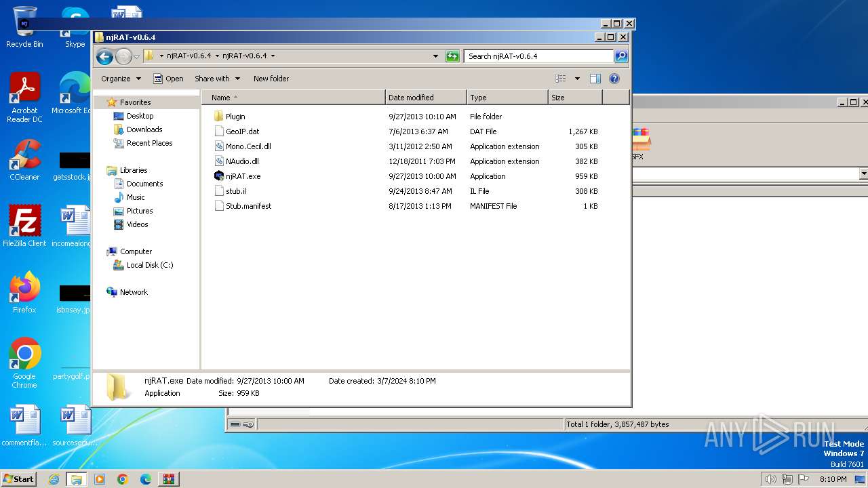This screenshot has height=488, width=868.
Task: Click the Open toolbar button
Action: point(168,79)
